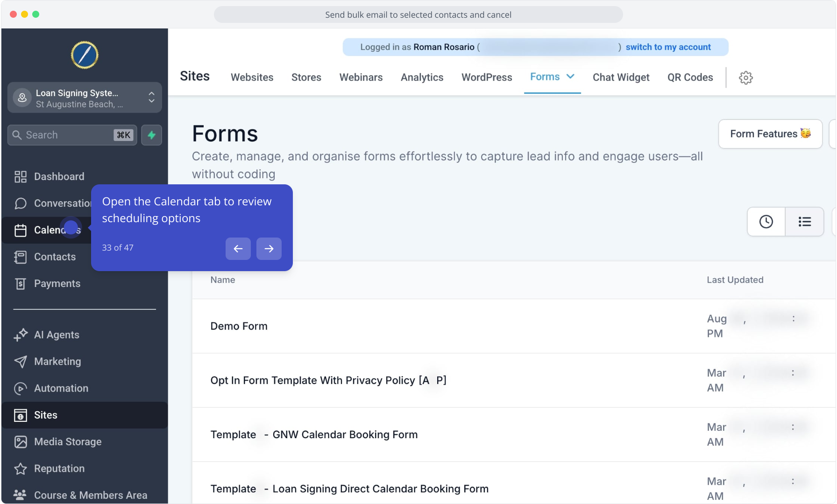837x504 pixels.
Task: Open GNW Calendar Booking Form template
Action: click(514, 434)
